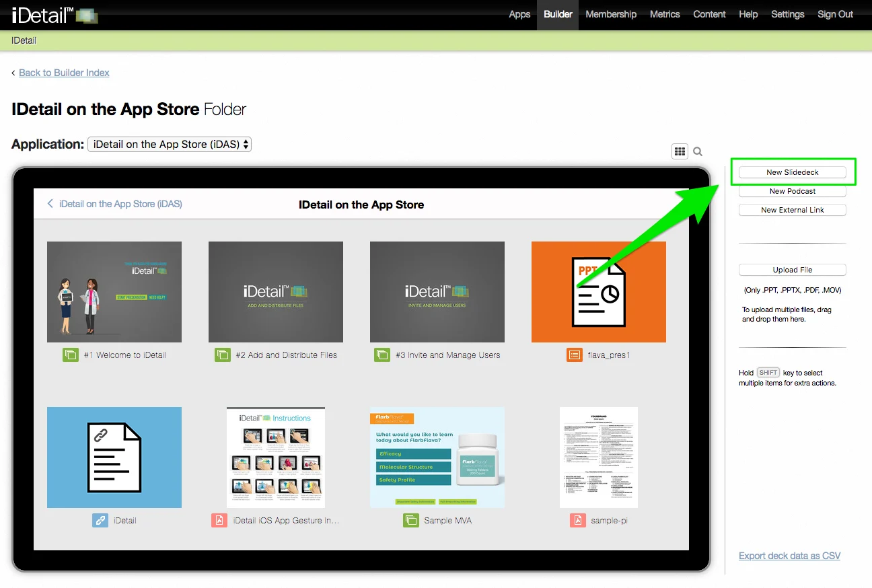Open the iDetail Instructions gesture thumbnail

pyautogui.click(x=276, y=457)
